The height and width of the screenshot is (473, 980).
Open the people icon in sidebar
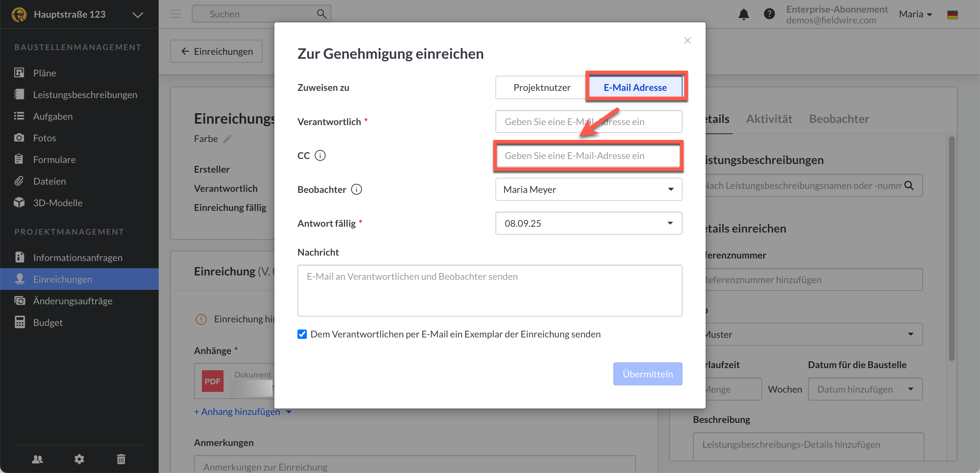(37, 459)
